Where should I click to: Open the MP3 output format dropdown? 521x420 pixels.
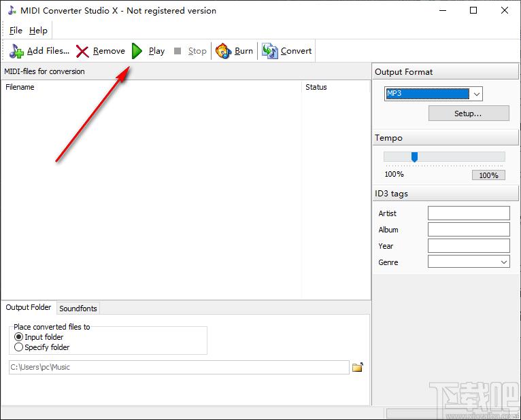477,94
